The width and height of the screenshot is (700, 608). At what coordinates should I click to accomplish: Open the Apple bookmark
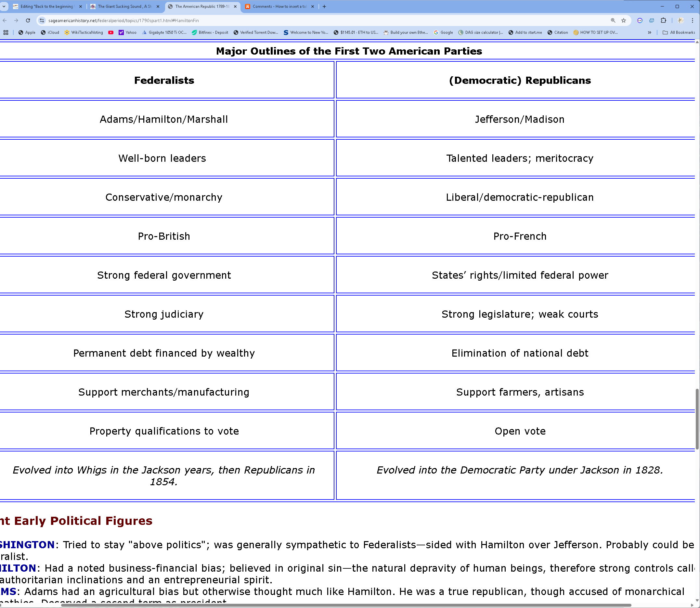[x=27, y=32]
